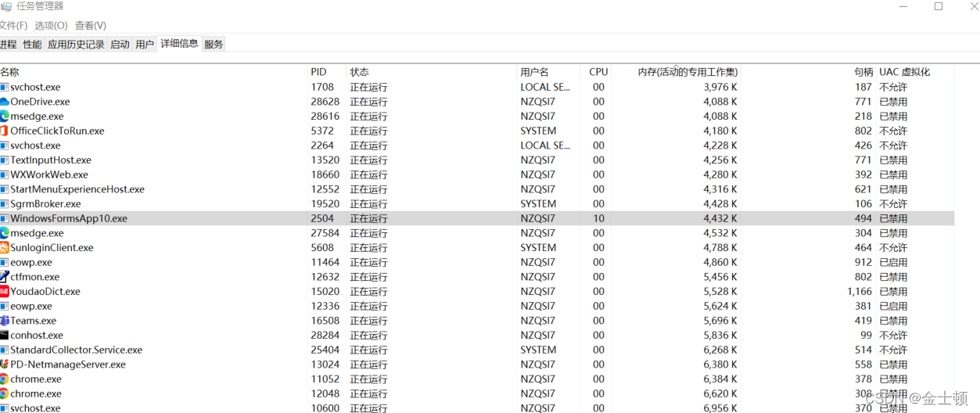Click PID value 25404
The image size is (980, 413).
point(325,350)
